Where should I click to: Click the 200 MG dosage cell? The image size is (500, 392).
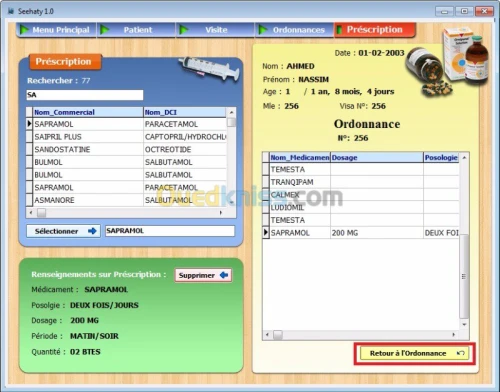377,233
